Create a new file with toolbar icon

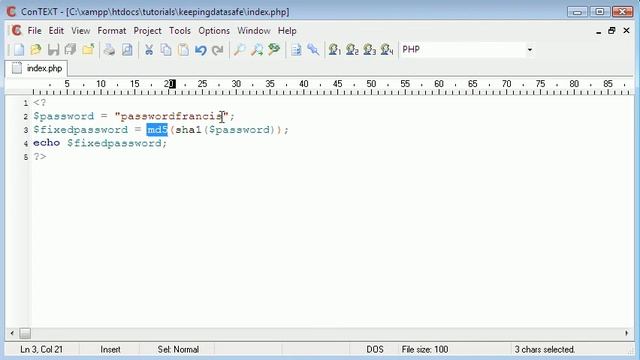pyautogui.click(x=19, y=50)
